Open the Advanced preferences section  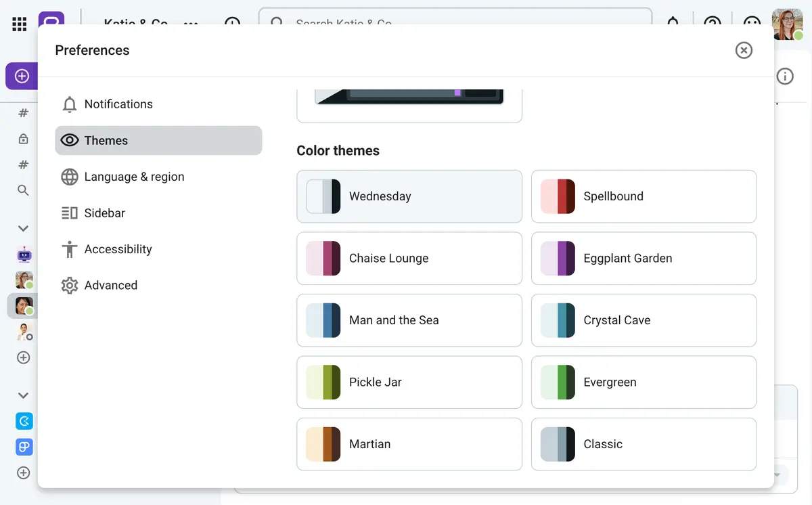112,285
